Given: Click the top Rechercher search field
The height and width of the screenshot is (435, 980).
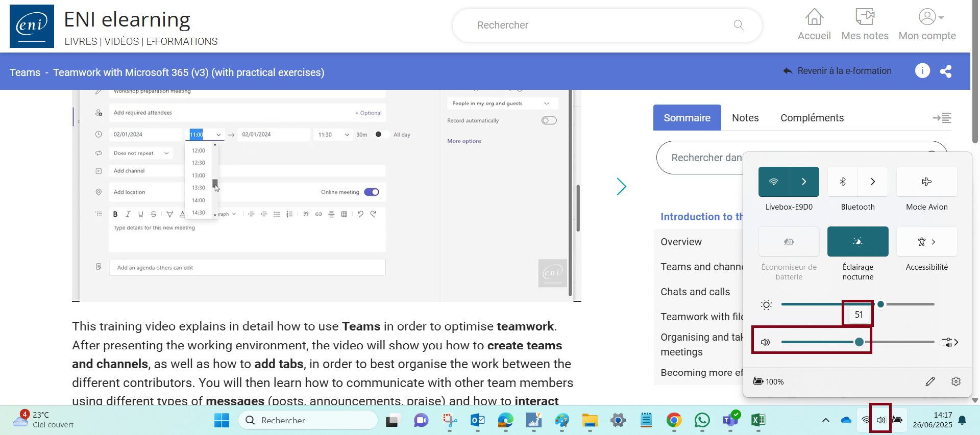Looking at the screenshot, I should (607, 25).
